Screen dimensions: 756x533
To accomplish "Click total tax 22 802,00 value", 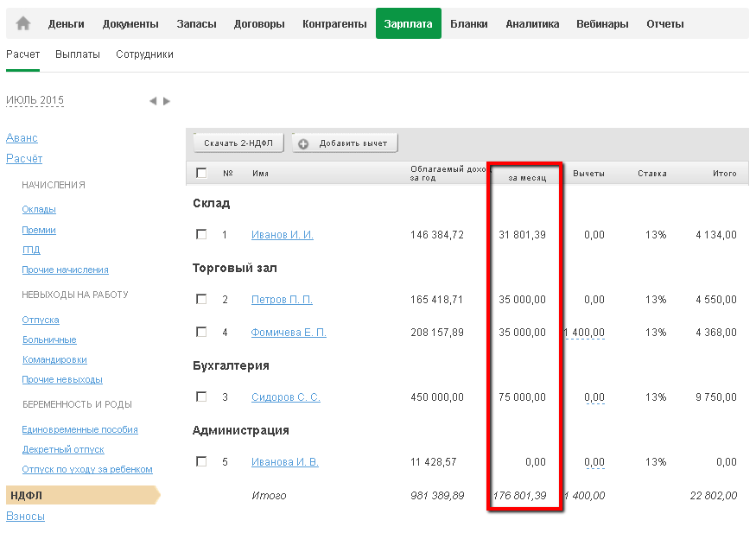I will point(714,495).
